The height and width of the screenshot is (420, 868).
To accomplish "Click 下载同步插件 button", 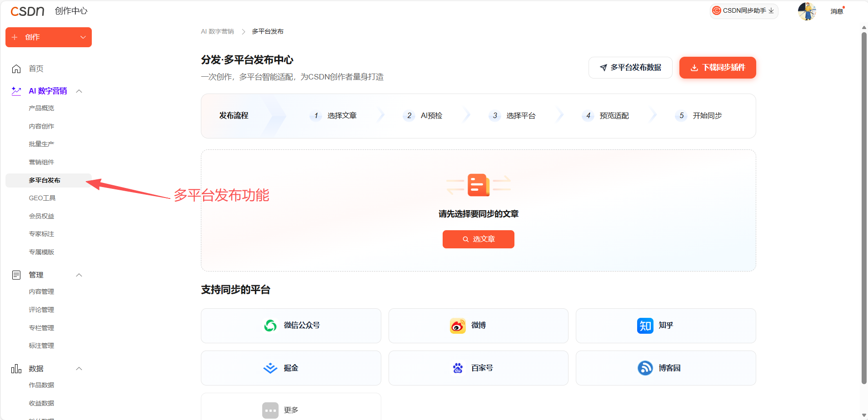I will click(x=718, y=68).
